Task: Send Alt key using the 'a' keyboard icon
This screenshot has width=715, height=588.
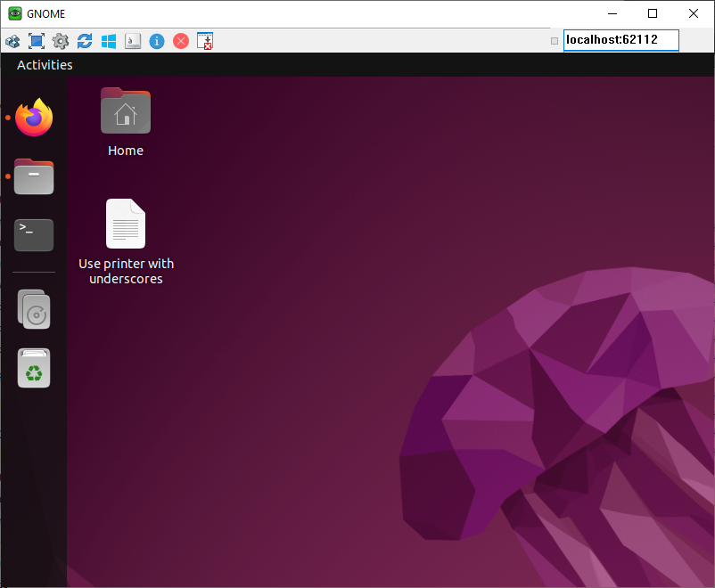Action: pos(132,41)
